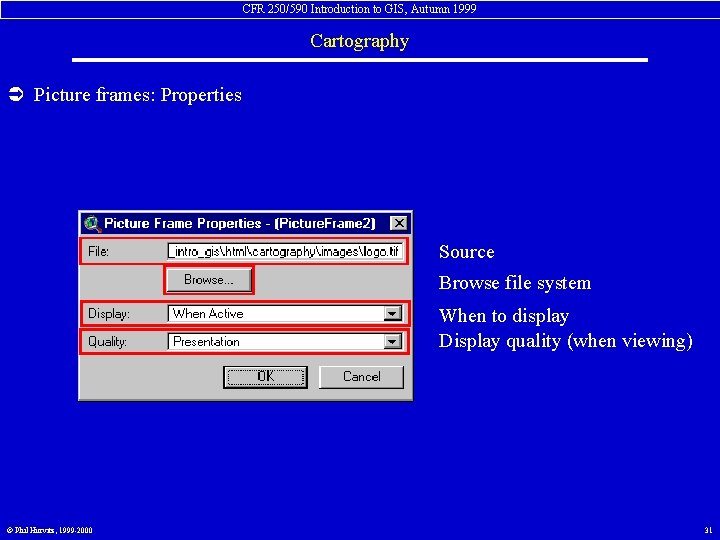Viewport: 720px width, 540px height.
Task: Confirm with the OK button
Action: 265,377
